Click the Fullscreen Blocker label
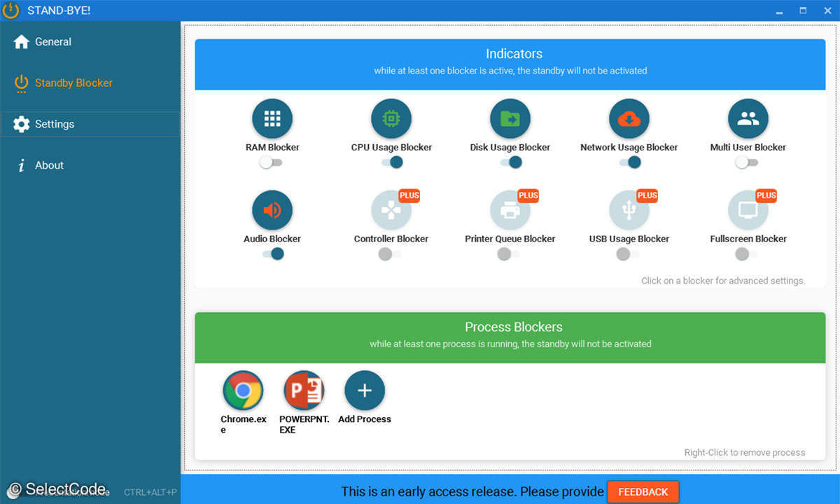Image resolution: width=840 pixels, height=504 pixels. tap(748, 239)
